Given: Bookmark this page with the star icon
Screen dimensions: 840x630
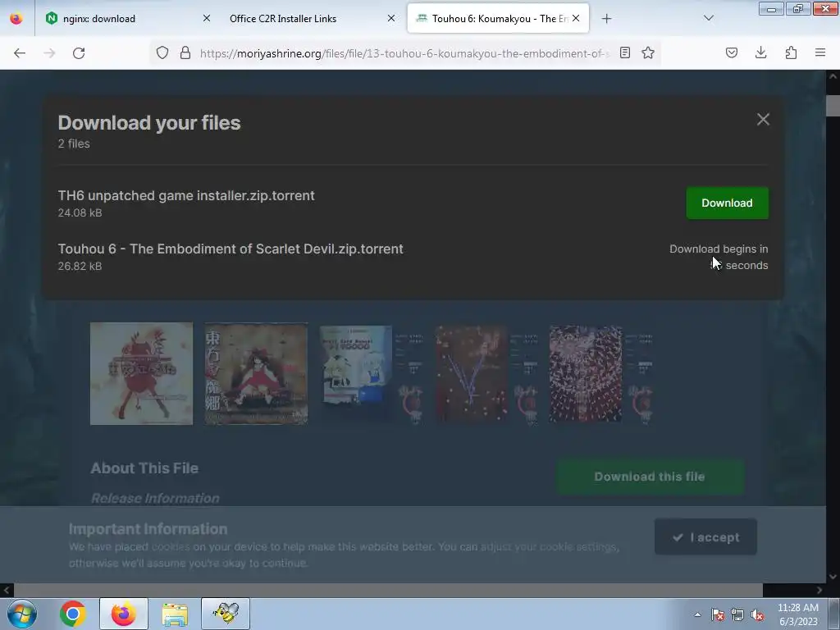Looking at the screenshot, I should point(648,52).
